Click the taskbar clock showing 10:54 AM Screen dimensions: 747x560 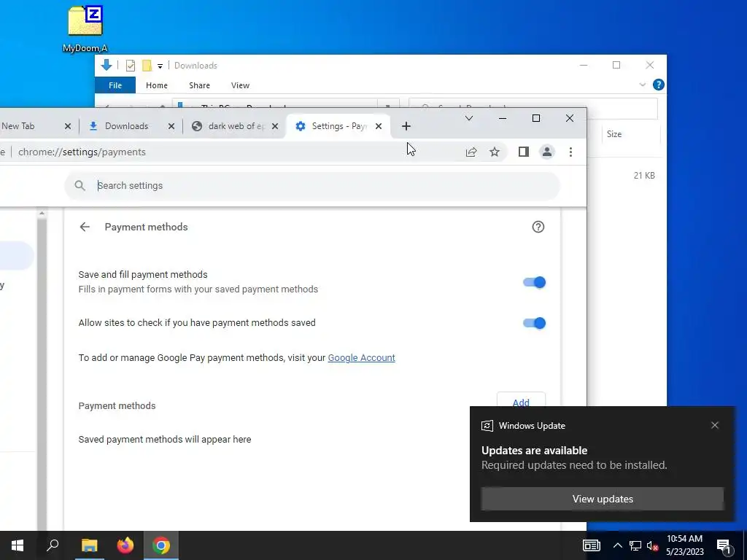[684, 545]
